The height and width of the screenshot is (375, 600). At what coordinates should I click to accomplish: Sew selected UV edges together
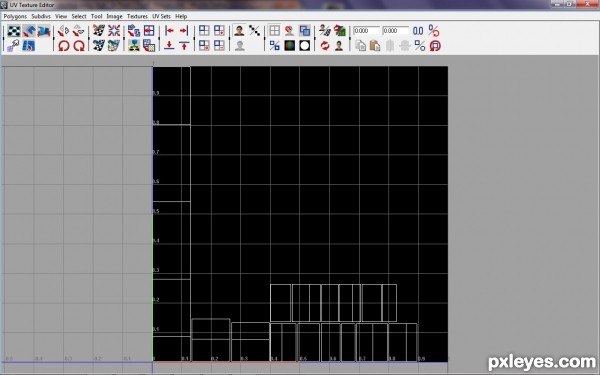click(x=99, y=46)
